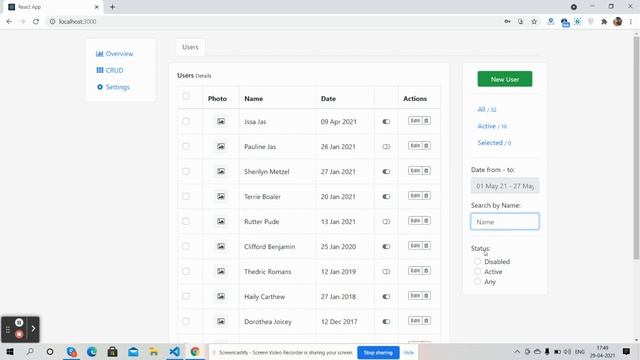Toggle status switch for Terrie Boaler
The width and height of the screenshot is (640, 360).
tap(386, 197)
